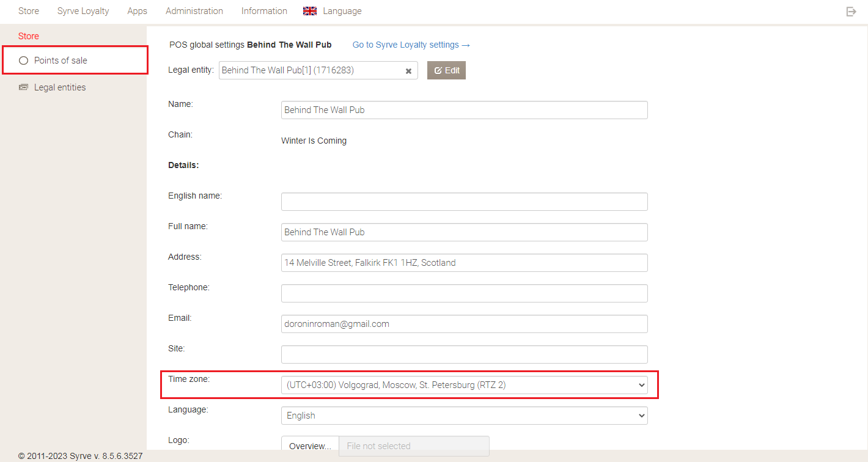The width and height of the screenshot is (868, 462).
Task: Open the Information menu
Action: point(264,11)
